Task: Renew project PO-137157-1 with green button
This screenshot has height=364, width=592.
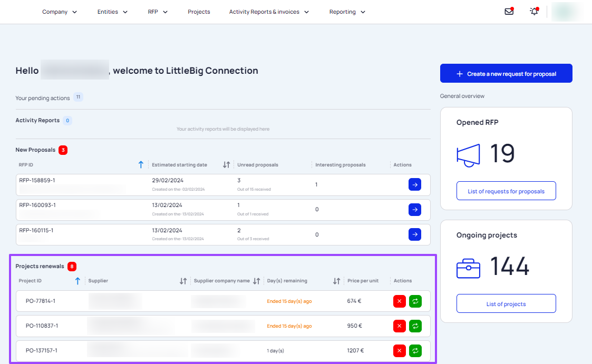Action: coord(415,351)
